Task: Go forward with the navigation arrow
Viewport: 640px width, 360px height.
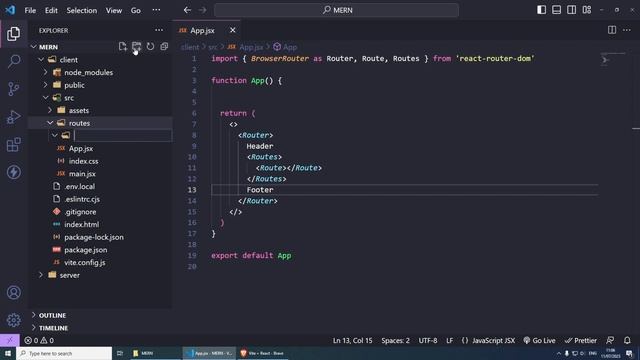Action: (x=202, y=10)
